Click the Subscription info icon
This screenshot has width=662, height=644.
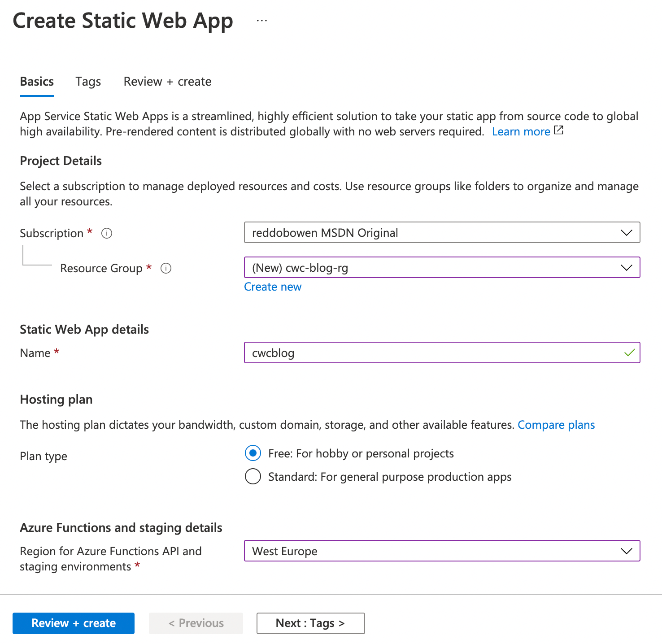(107, 233)
